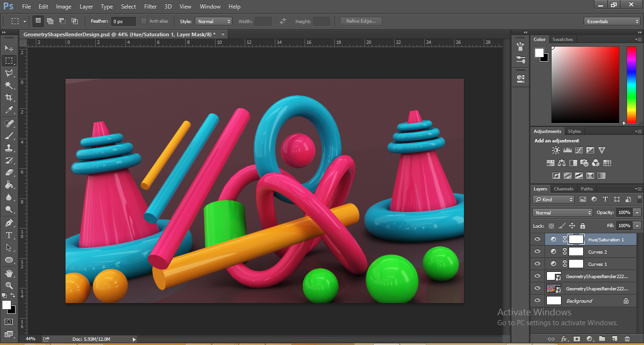
Task: Select the Eyedropper tool
Action: coord(8,110)
